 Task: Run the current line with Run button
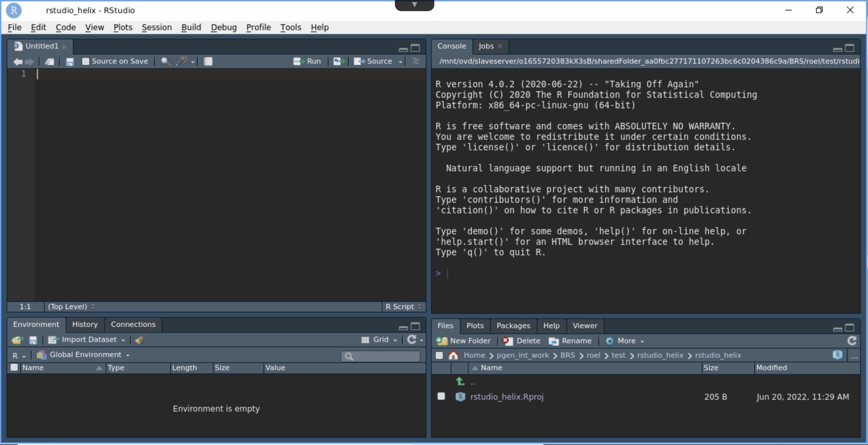[307, 61]
